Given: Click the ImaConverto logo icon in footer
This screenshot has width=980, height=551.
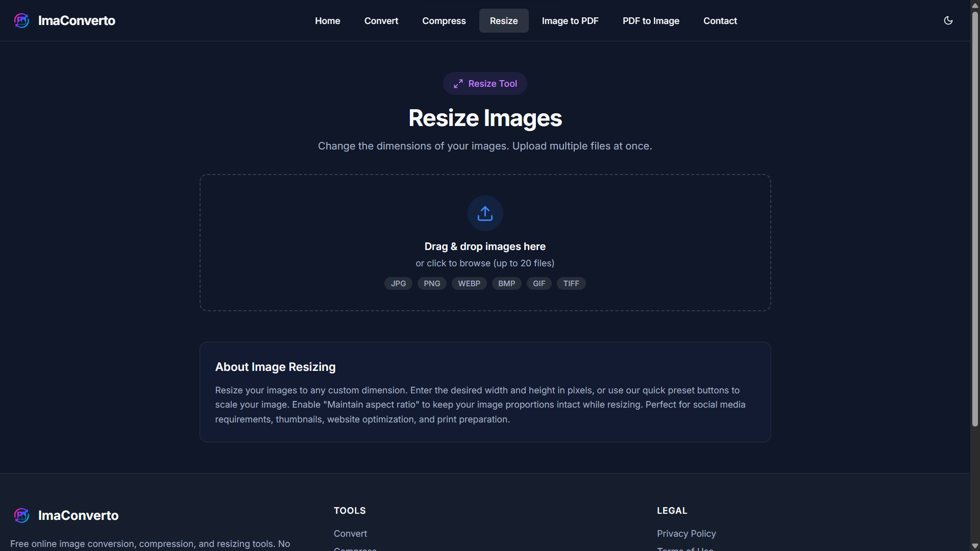Looking at the screenshot, I should click(22, 515).
